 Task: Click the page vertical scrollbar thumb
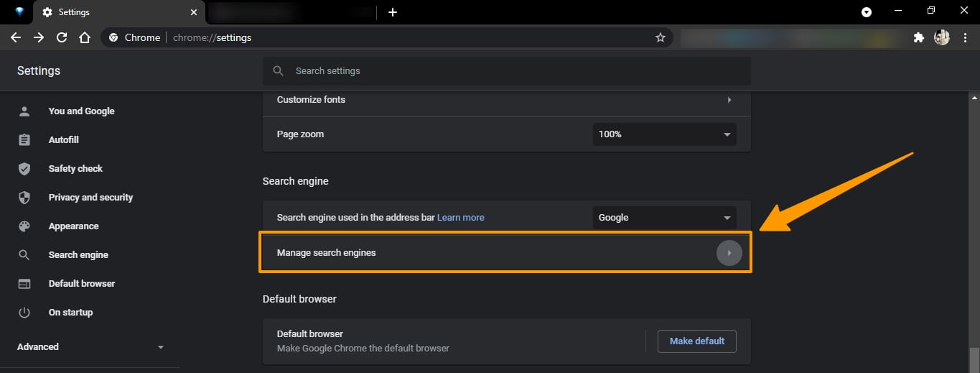(974, 361)
